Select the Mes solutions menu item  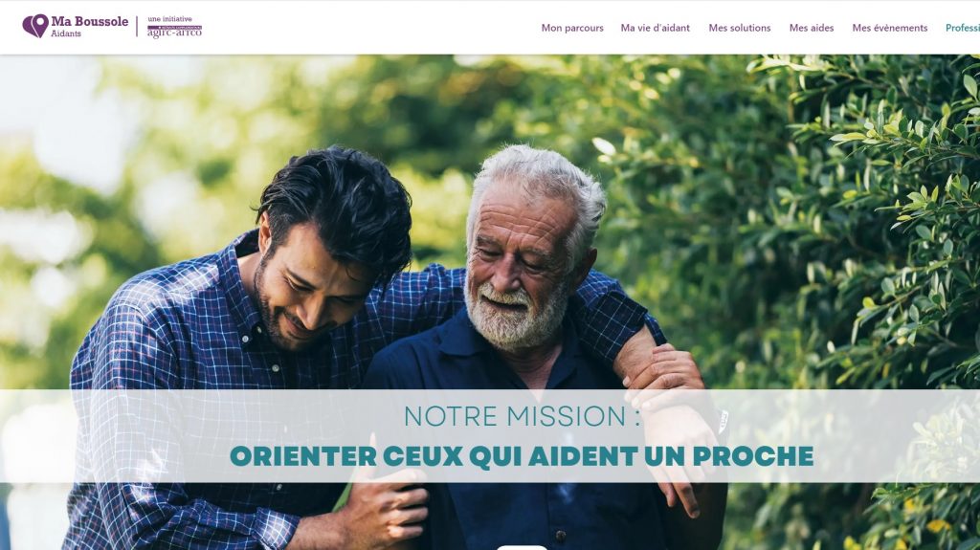(x=740, y=28)
